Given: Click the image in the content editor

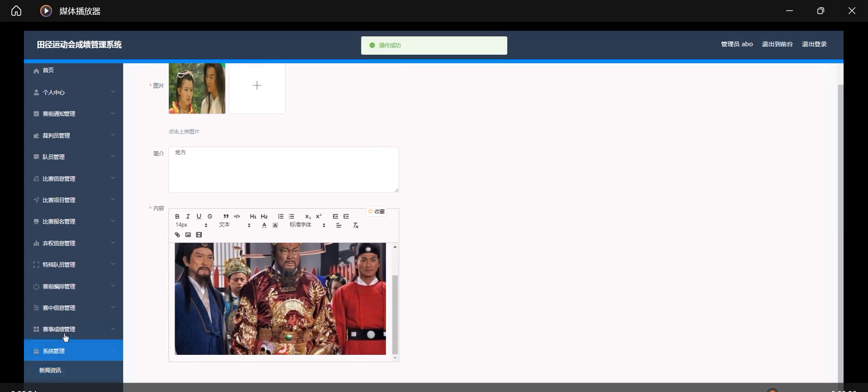Looking at the screenshot, I should point(280,299).
